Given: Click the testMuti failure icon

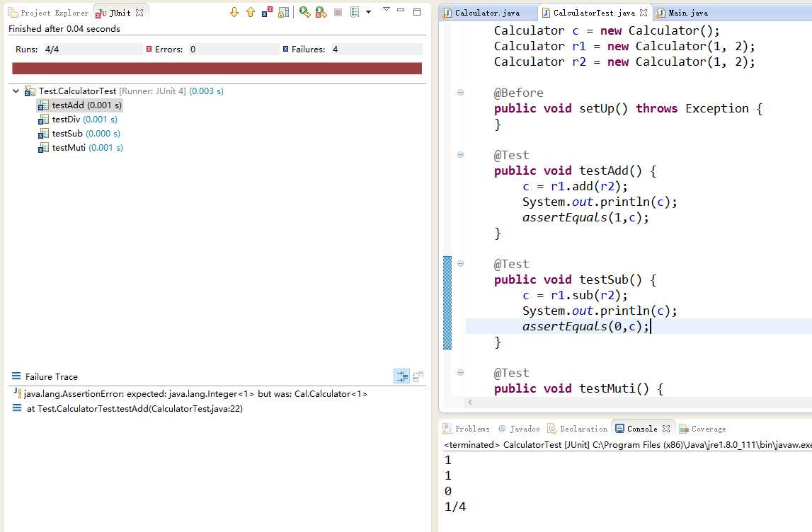Looking at the screenshot, I should 43,148.
